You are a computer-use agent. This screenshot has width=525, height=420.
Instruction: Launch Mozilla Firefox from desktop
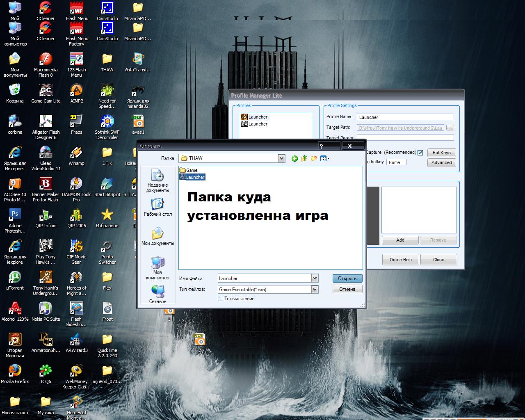pyautogui.click(x=15, y=374)
